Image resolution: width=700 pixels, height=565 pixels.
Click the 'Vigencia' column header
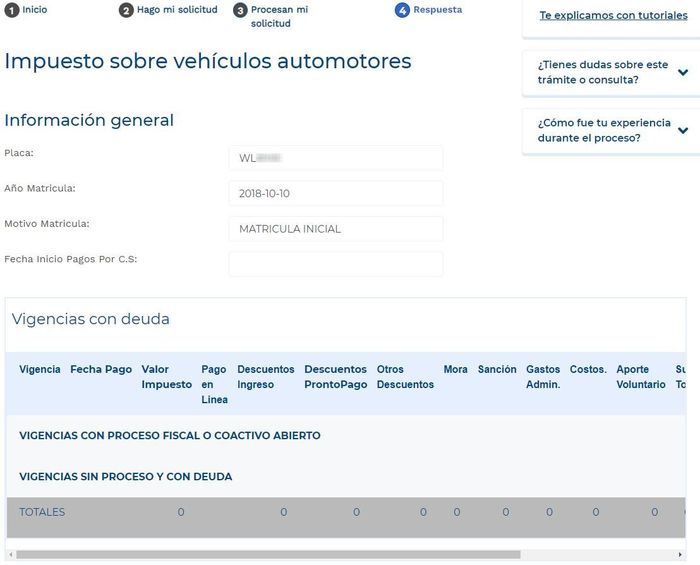pyautogui.click(x=40, y=370)
